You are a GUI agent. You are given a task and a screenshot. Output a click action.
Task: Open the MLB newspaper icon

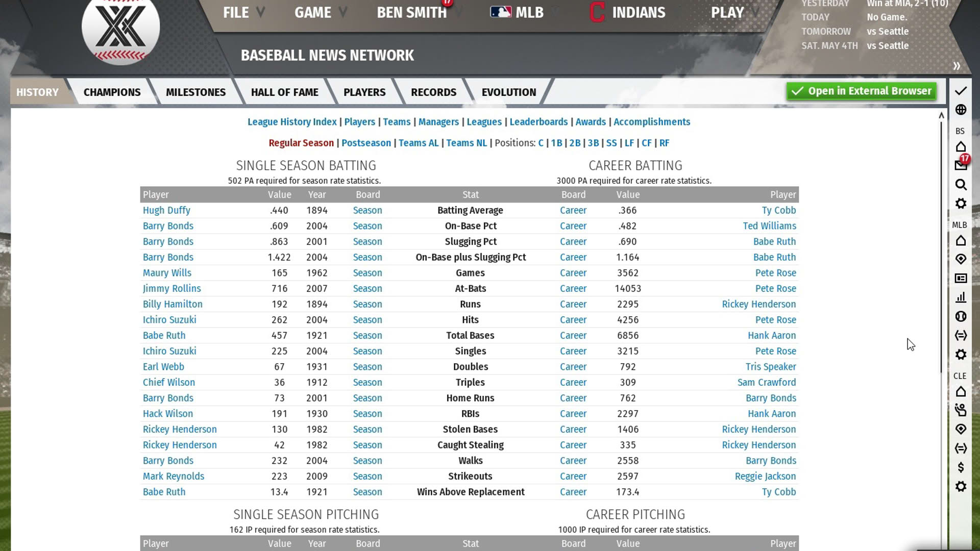(x=961, y=279)
